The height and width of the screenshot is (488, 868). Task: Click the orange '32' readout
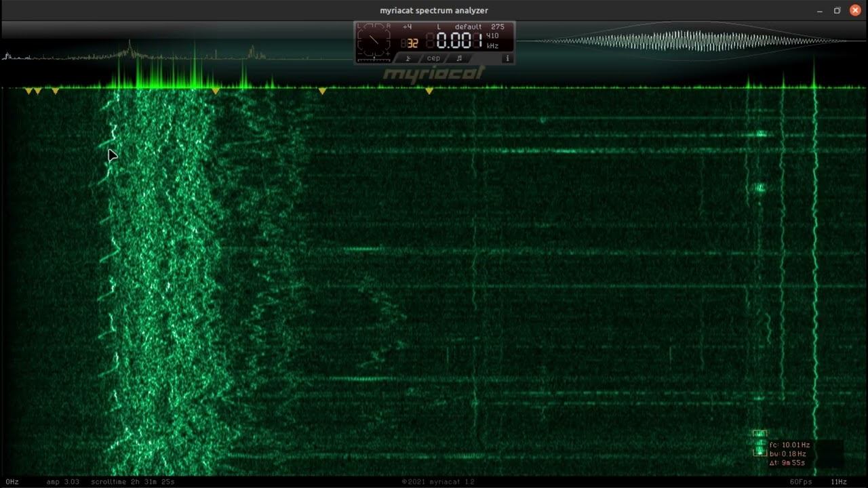pos(413,43)
